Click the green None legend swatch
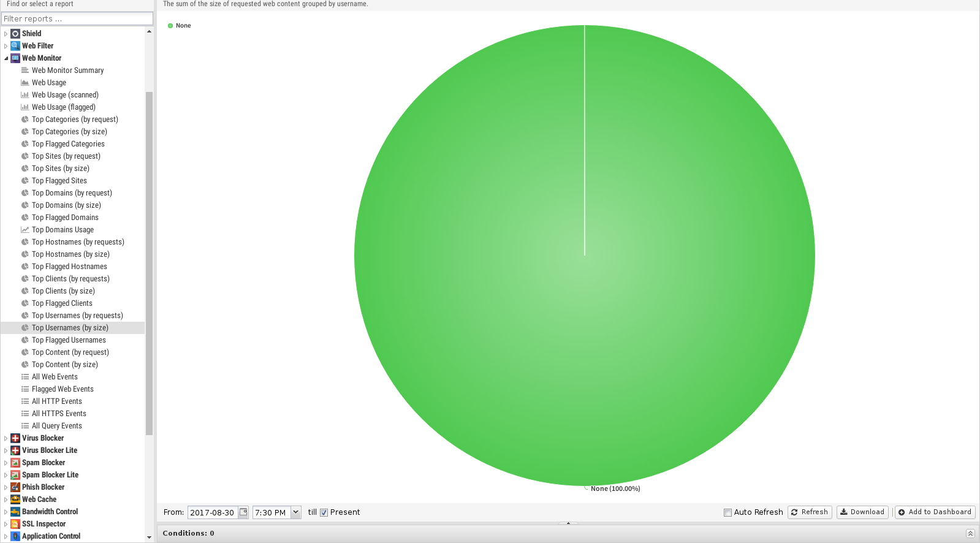 [170, 26]
